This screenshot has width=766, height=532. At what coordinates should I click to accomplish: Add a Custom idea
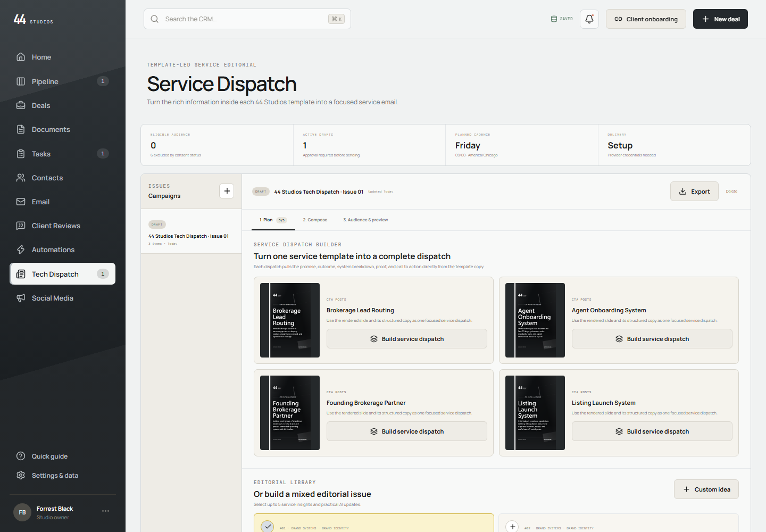706,489
